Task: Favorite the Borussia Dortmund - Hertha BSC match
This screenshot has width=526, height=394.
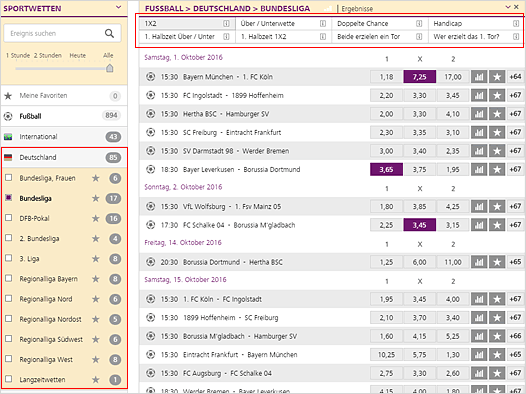Action: click(497, 262)
